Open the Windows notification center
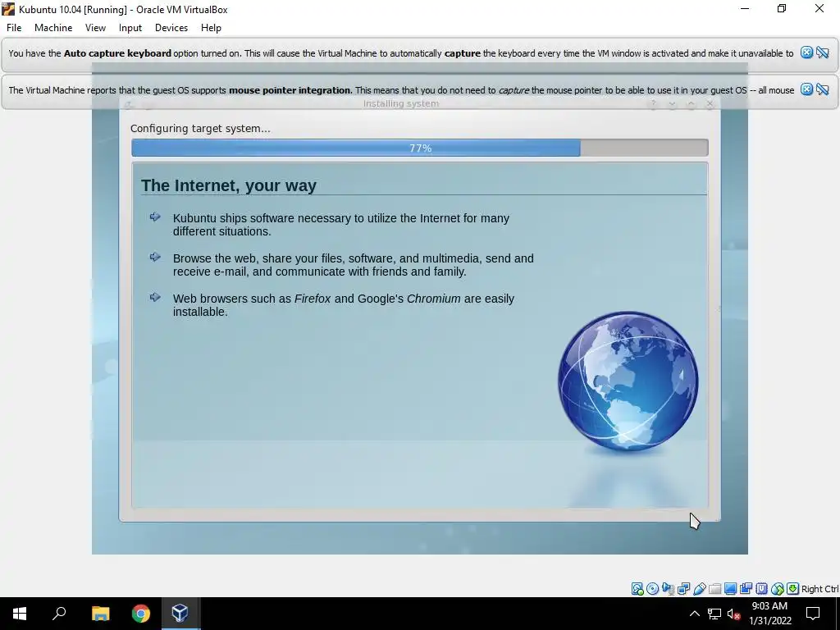This screenshot has height=630, width=840. point(813,614)
